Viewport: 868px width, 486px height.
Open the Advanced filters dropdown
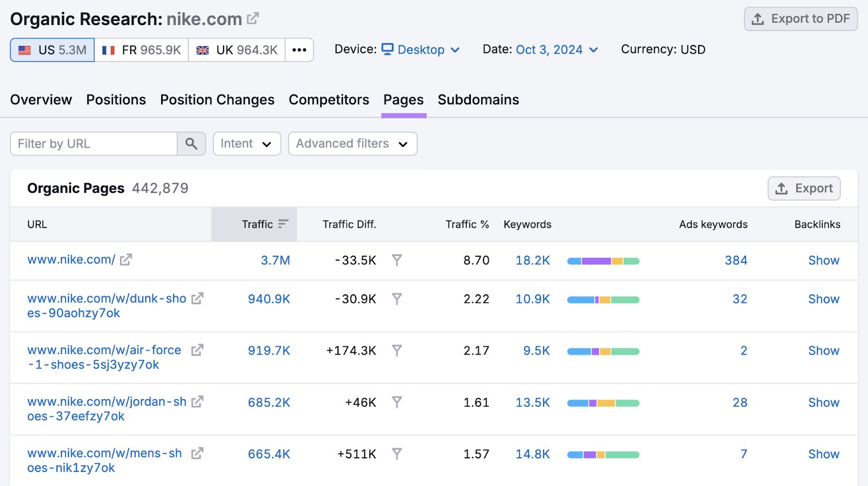click(352, 144)
